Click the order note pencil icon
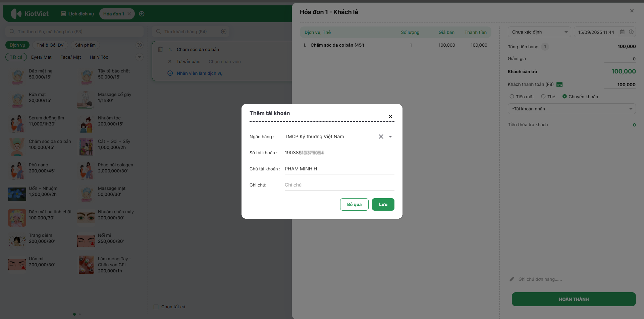The height and width of the screenshot is (319, 644). tap(512, 279)
